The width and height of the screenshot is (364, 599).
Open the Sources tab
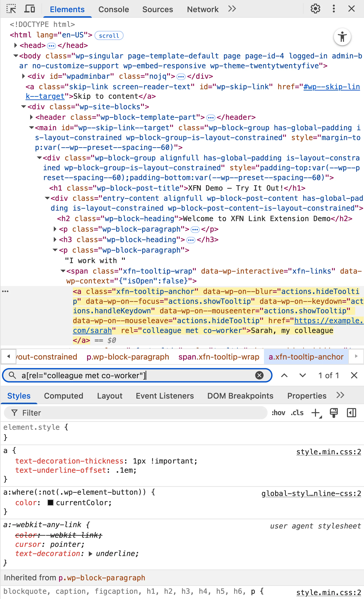157,9
